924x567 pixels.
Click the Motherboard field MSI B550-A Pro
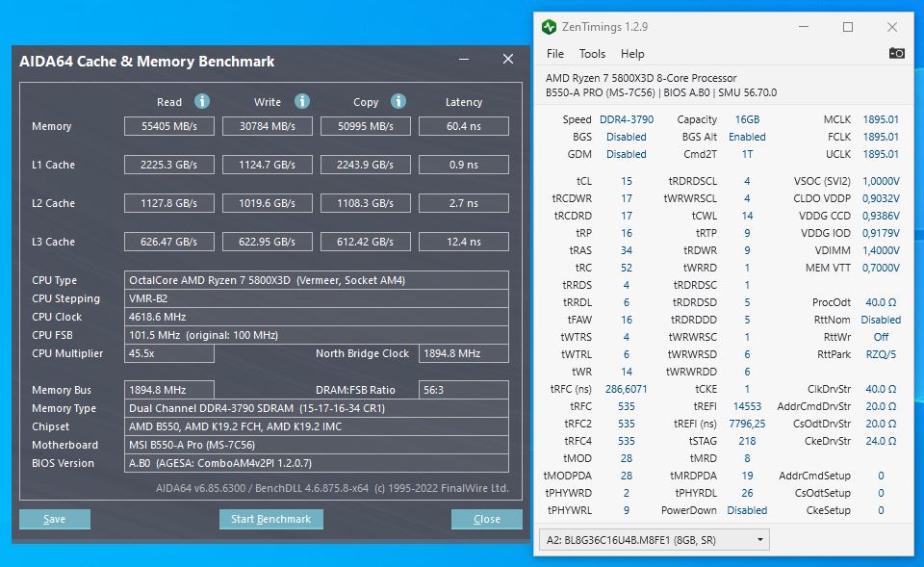point(317,445)
